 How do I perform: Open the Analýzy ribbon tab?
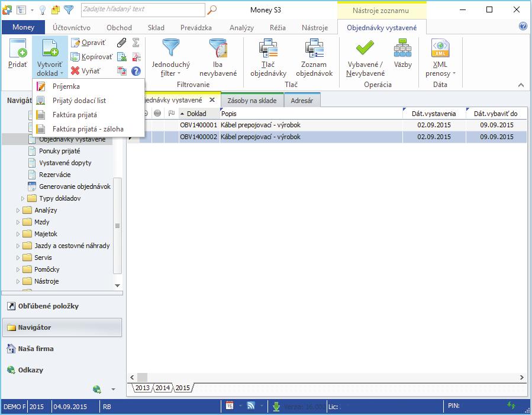pos(241,27)
